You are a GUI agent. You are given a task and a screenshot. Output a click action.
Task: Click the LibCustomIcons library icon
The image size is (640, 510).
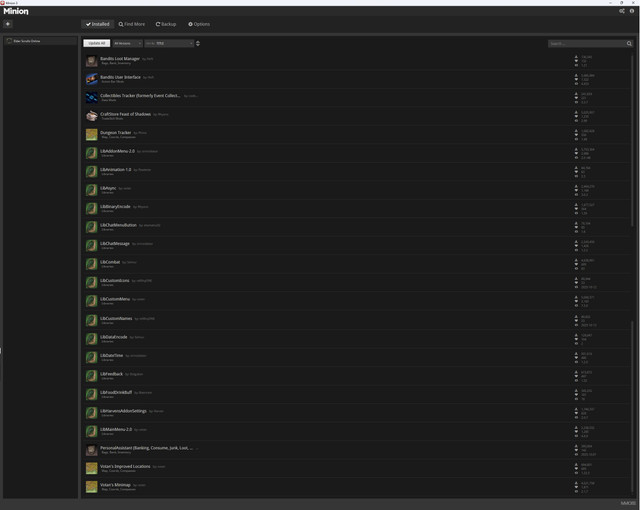click(x=91, y=282)
